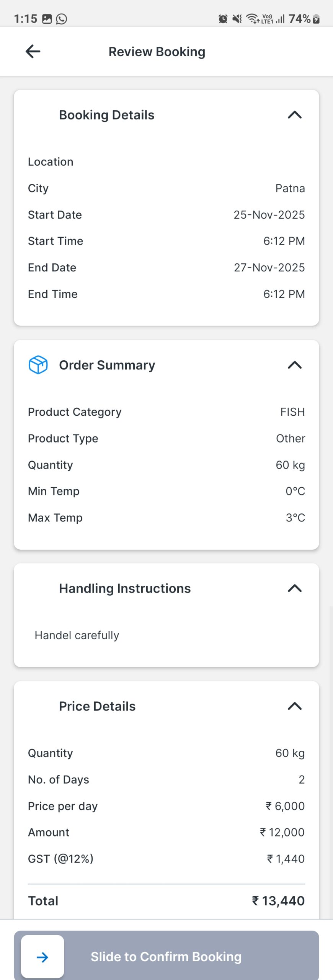Tap Slide to Confirm Booking label
This screenshot has height=980, width=333.
pos(166,957)
